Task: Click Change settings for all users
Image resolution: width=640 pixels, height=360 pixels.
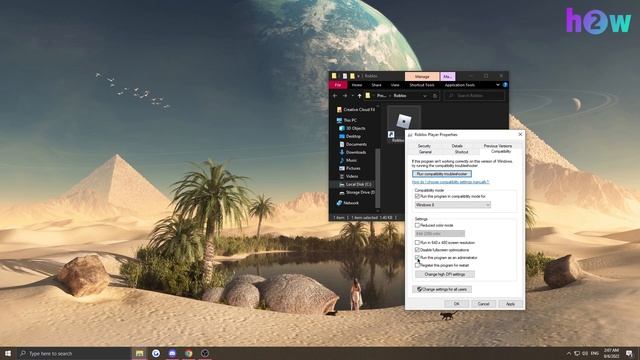Action: pyautogui.click(x=442, y=289)
